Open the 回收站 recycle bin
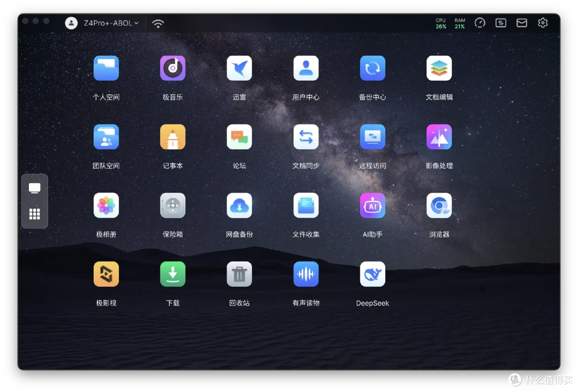578x392 pixels. point(239,274)
